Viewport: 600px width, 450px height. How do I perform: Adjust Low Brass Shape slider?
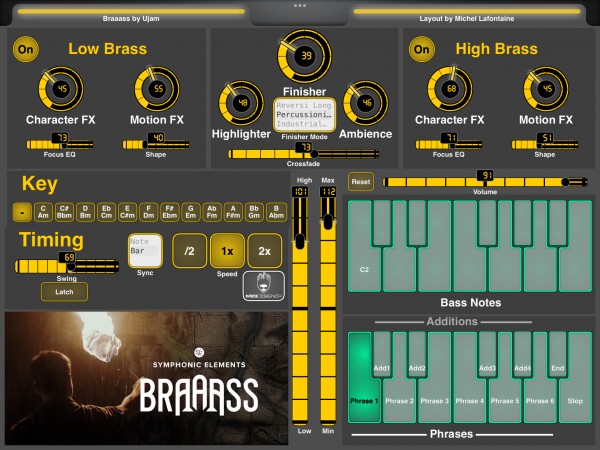point(156,145)
